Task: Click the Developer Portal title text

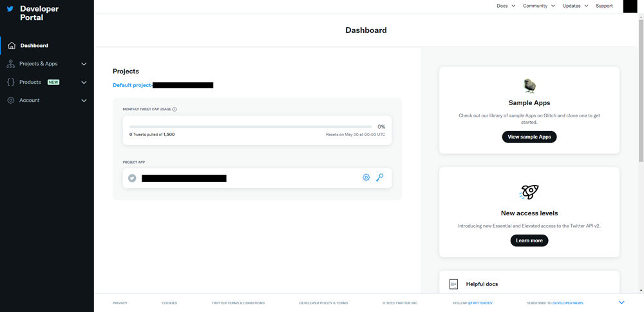Action: [39, 13]
